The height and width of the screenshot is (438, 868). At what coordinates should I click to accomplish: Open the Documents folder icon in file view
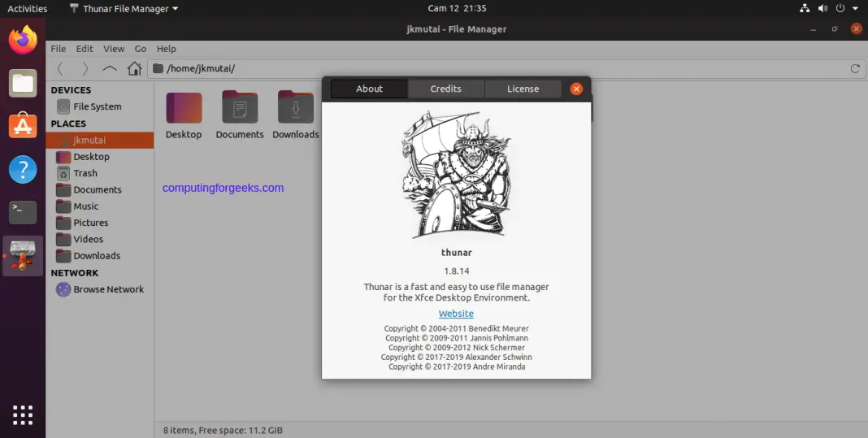240,108
